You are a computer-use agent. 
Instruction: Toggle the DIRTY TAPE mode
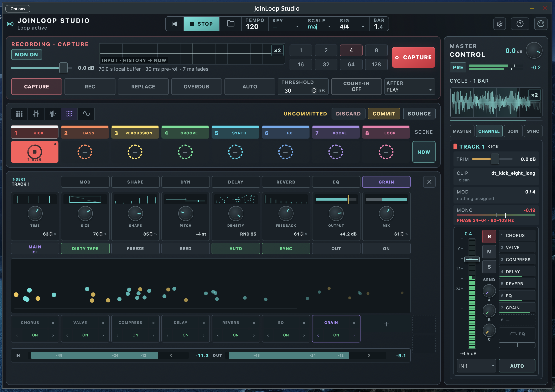tap(85, 248)
